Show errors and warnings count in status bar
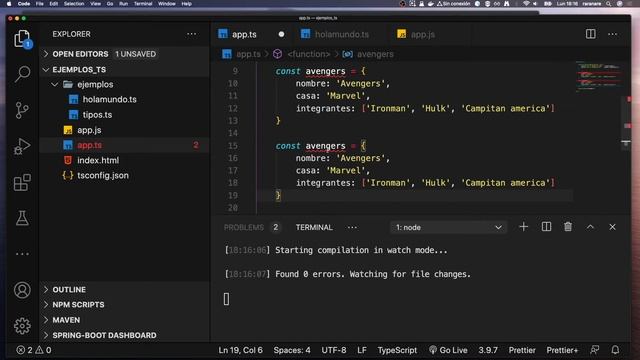Screen dimensions: 640x360 tap(34, 350)
